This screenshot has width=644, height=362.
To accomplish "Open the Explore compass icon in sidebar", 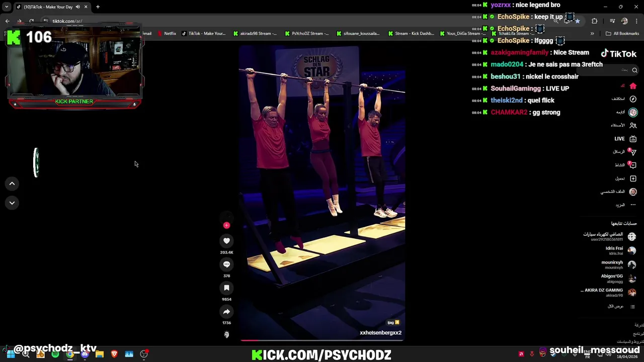I will (633, 99).
